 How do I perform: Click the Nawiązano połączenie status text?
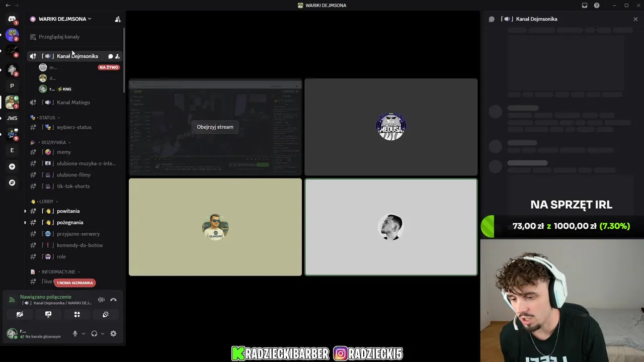click(x=46, y=297)
